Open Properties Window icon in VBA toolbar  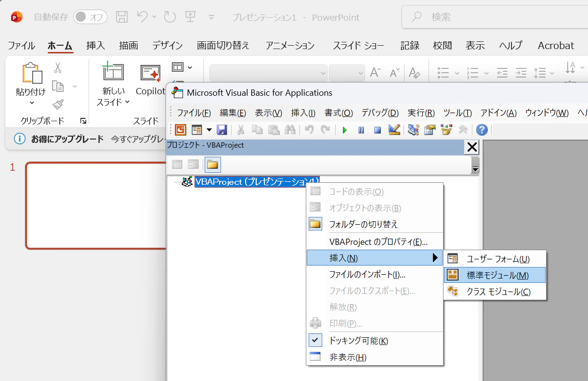click(x=430, y=130)
